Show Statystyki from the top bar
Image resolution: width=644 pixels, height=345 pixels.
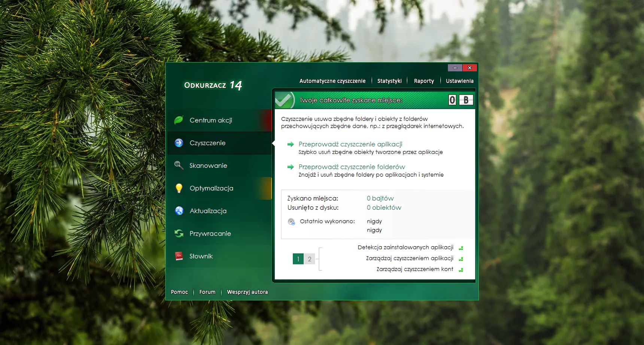tap(389, 81)
